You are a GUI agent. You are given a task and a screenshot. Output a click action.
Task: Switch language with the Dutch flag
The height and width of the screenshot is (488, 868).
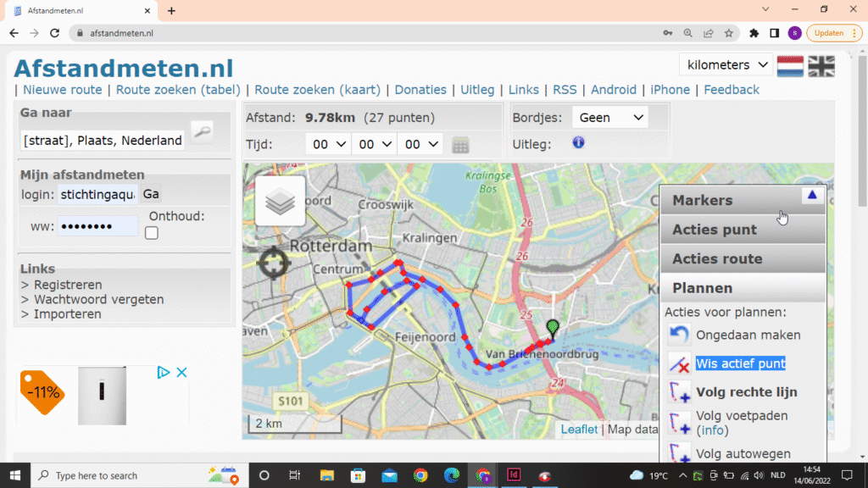point(790,66)
